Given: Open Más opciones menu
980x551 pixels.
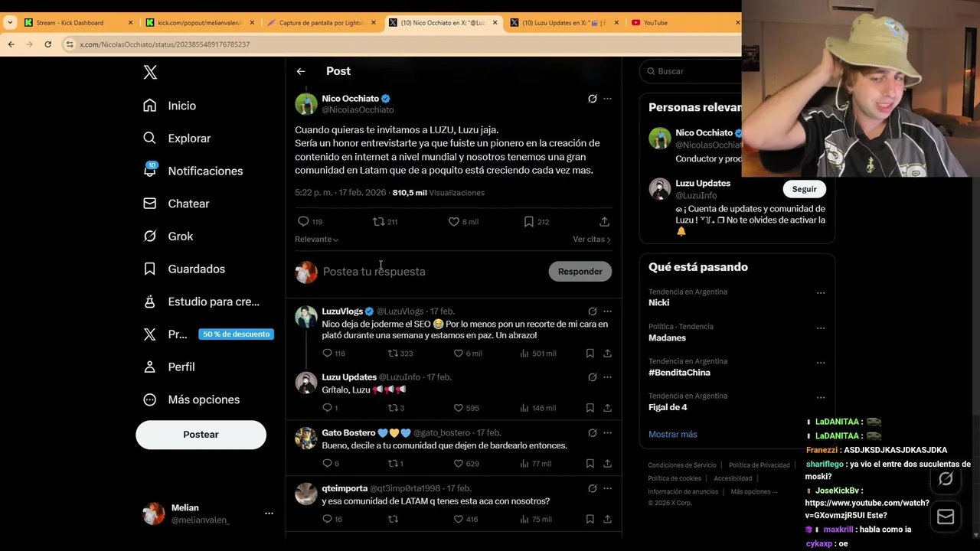Looking at the screenshot, I should (x=191, y=399).
